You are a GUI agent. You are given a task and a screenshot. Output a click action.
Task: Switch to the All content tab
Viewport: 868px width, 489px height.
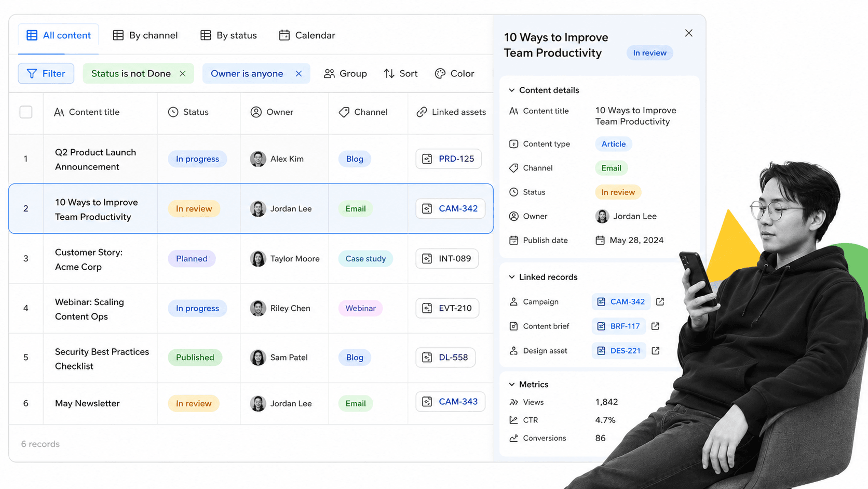pos(59,35)
